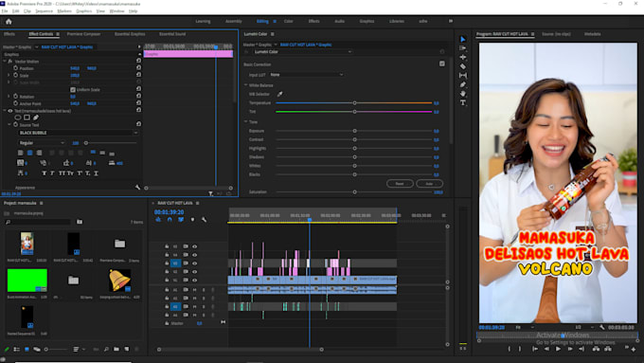
Task: Reset the Position parameter
Action: 139,68
